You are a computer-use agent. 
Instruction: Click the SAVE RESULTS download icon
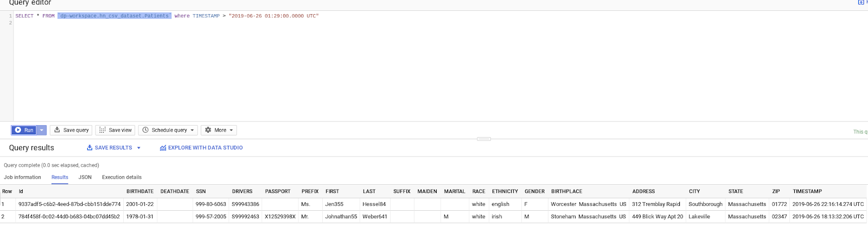click(90, 147)
